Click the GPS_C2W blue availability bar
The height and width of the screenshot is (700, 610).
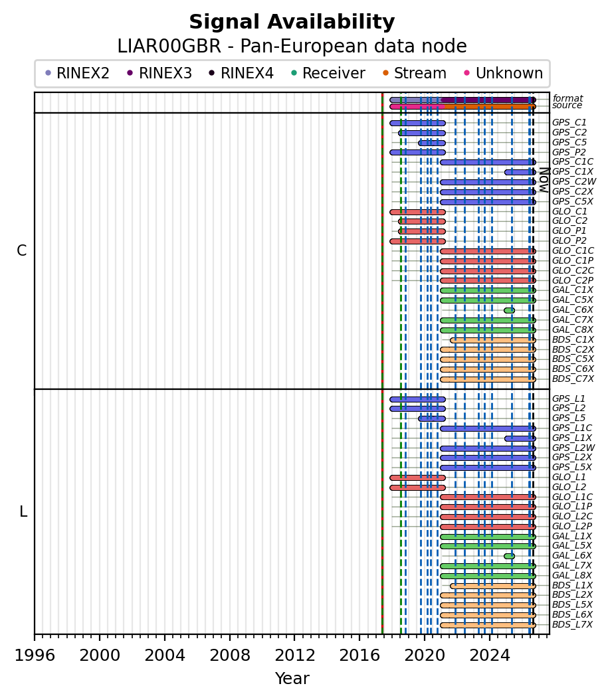coord(488,182)
